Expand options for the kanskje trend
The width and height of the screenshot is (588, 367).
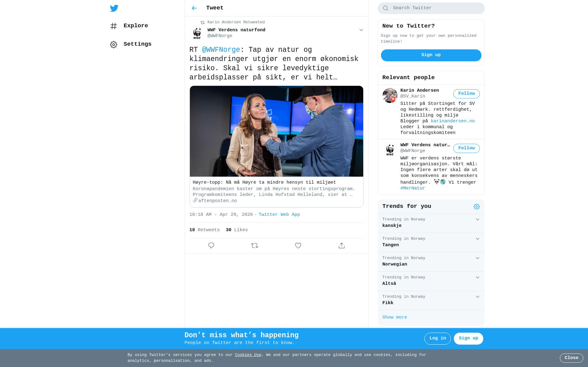(x=477, y=220)
